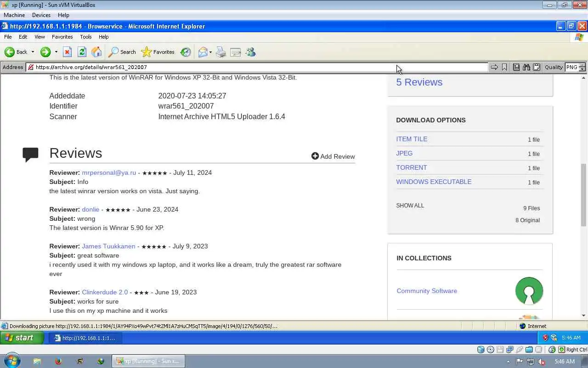588x368 pixels.
Task: Click the bookmark ribbon icon
Action: pos(504,67)
